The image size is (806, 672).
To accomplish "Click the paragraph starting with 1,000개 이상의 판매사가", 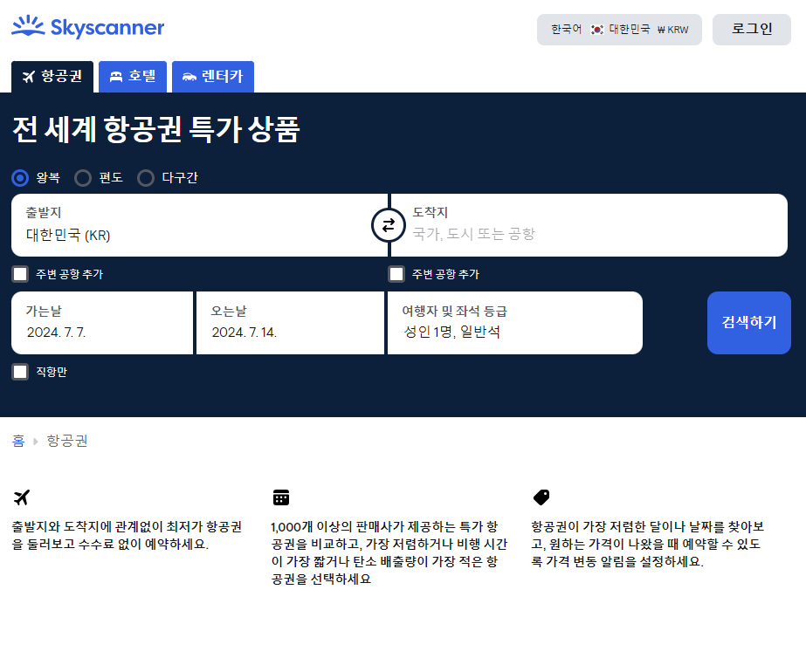I will [389, 552].
